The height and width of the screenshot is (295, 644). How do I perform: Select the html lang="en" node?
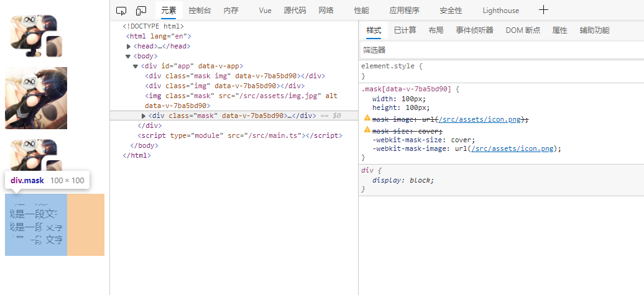159,36
